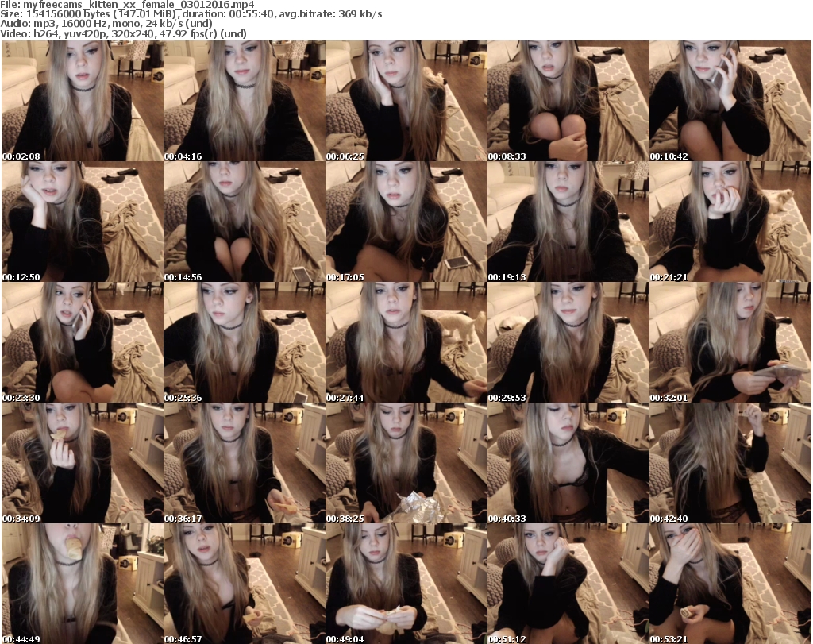Image resolution: width=813 pixels, height=644 pixels.
Task: Open the thumbnail stamped 00:29:53
Action: click(568, 343)
